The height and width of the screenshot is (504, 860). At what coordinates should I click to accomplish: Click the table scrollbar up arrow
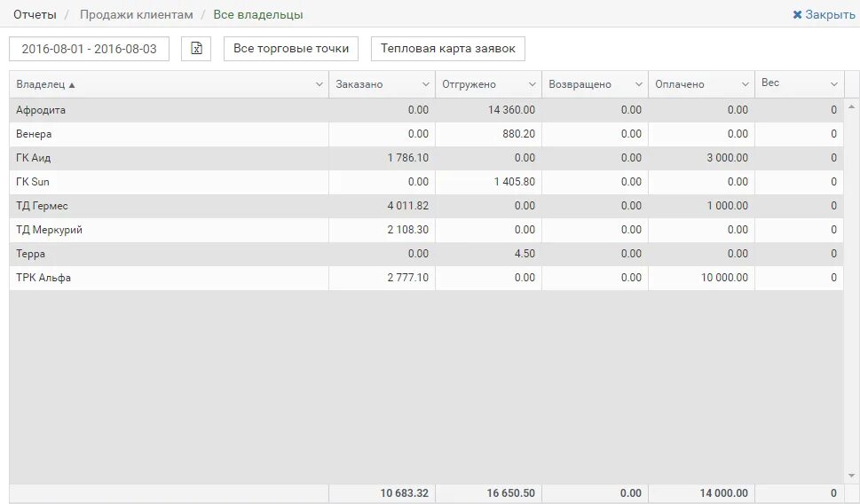[852, 106]
